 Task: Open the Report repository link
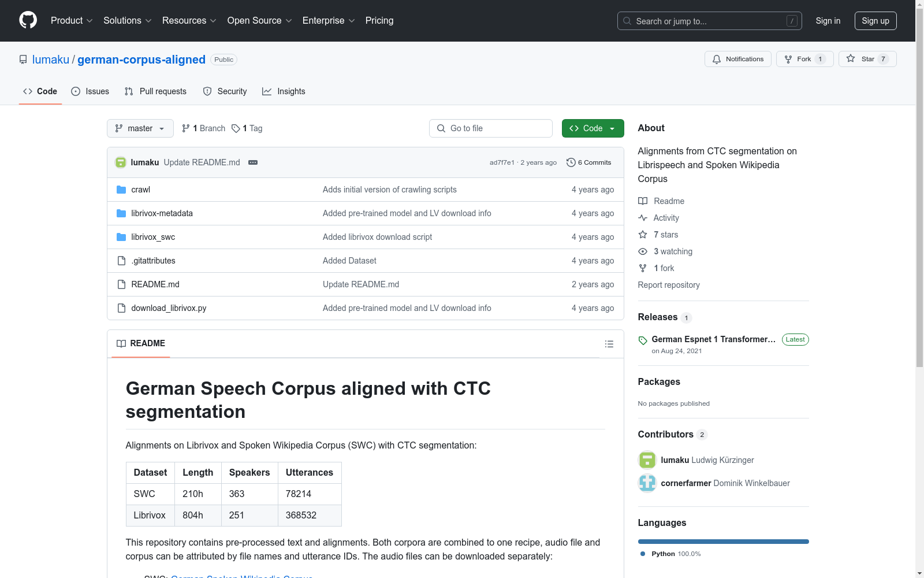click(x=669, y=285)
